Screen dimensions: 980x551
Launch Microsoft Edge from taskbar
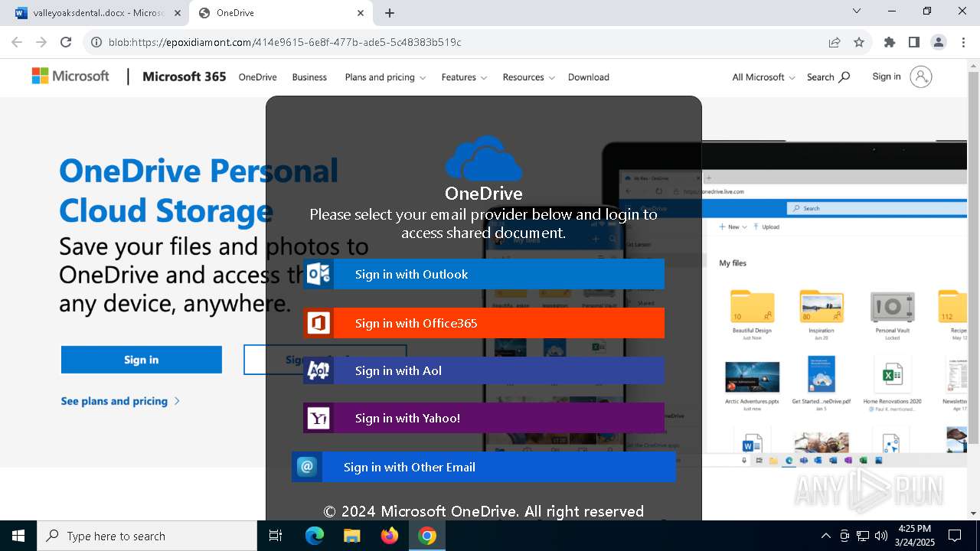tap(315, 536)
